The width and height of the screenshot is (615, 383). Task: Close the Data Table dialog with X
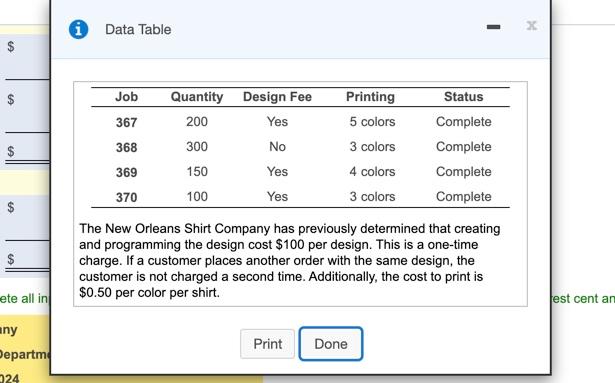point(531,26)
